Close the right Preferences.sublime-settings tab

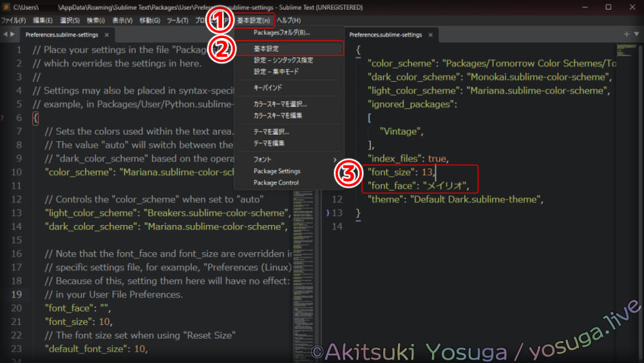tap(431, 35)
